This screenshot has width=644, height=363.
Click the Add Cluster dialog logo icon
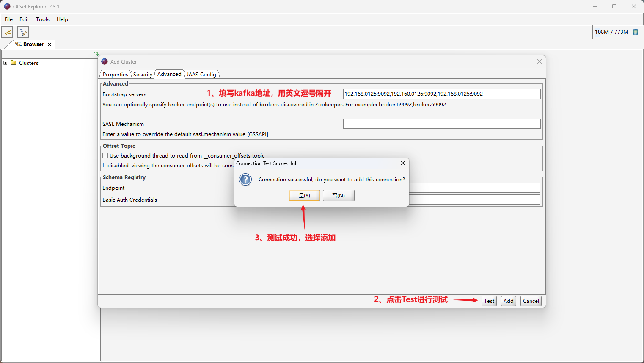(x=105, y=61)
